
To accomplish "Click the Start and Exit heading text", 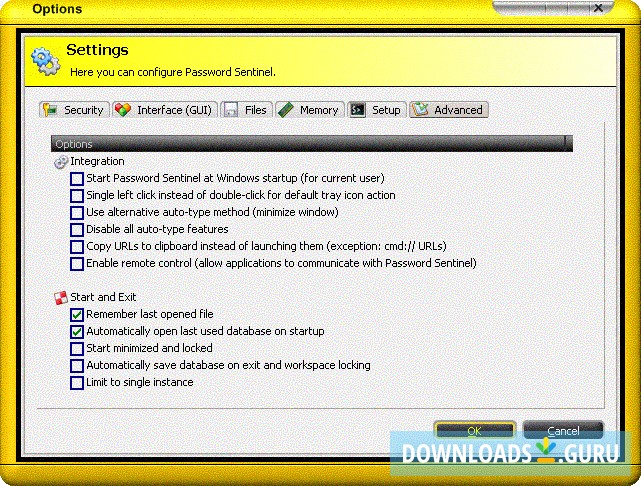I will (103, 297).
